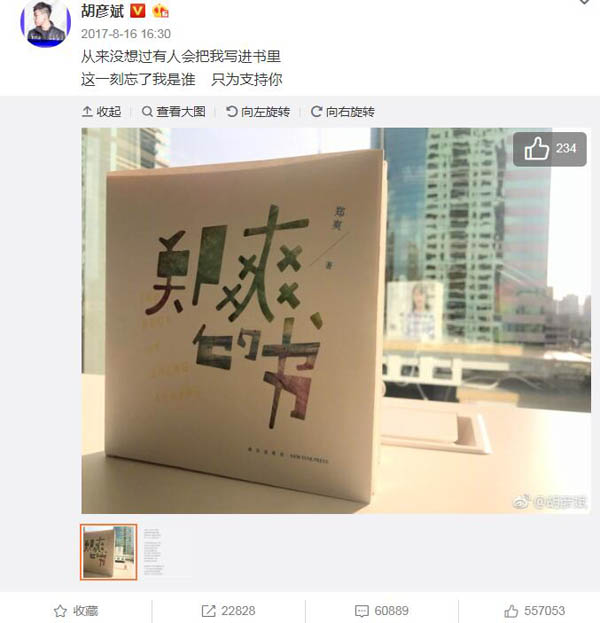Add post to favorites via 收藏
This screenshot has height=623, width=600.
click(x=76, y=611)
